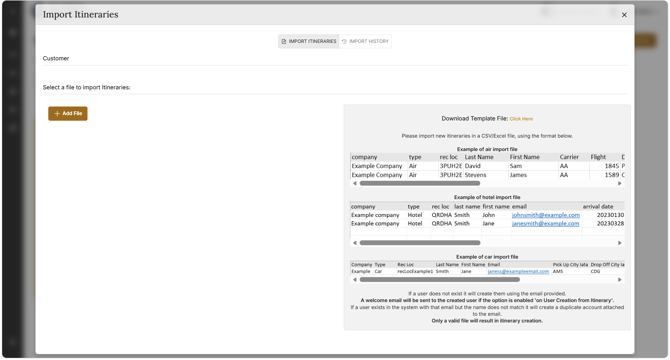Click 'Only a valid file will result' note
This screenshot has height=360, width=670.
click(487, 321)
